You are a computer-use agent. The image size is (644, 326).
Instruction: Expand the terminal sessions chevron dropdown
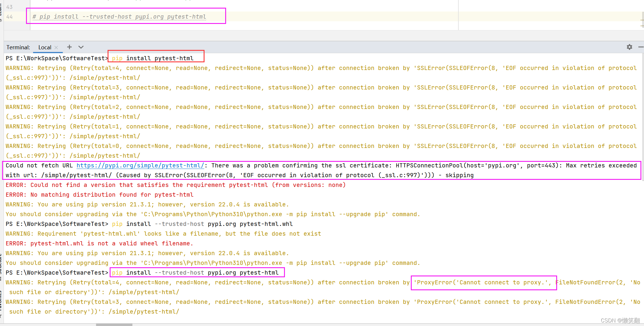[81, 47]
